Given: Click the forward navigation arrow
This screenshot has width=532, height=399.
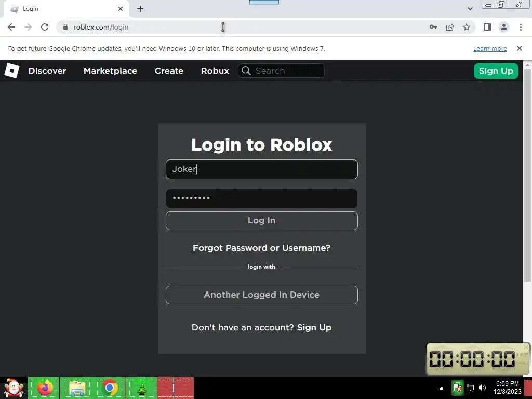Looking at the screenshot, I should [x=28, y=27].
